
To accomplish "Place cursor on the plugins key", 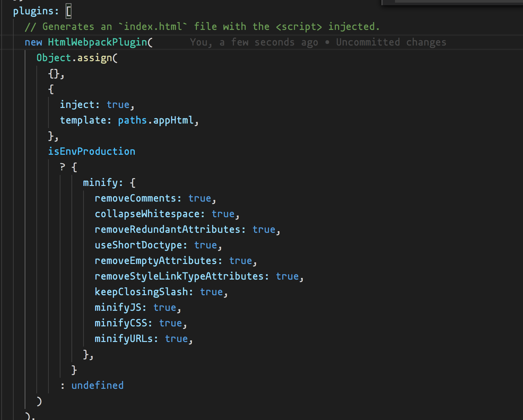I will pos(33,11).
